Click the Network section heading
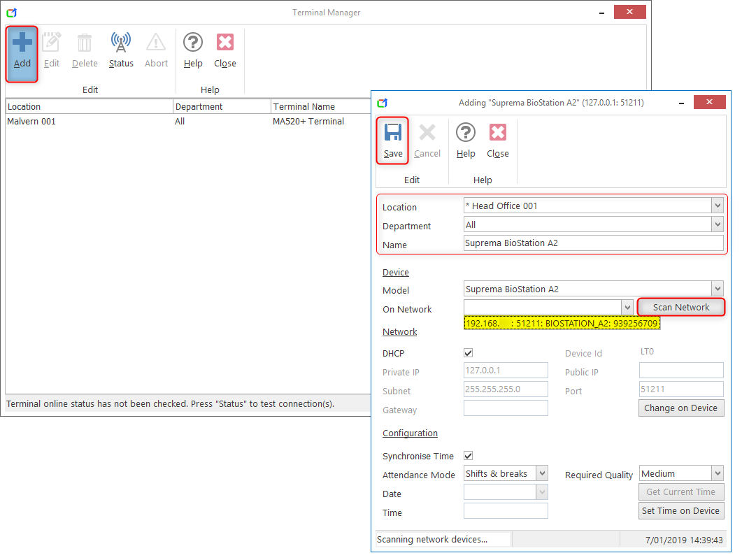This screenshot has width=742, height=560. 400,332
